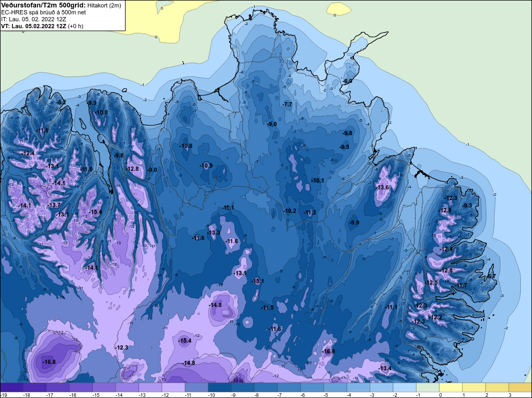Click the -6.7 temperature label
The image size is (532, 398).
pos(491,276)
